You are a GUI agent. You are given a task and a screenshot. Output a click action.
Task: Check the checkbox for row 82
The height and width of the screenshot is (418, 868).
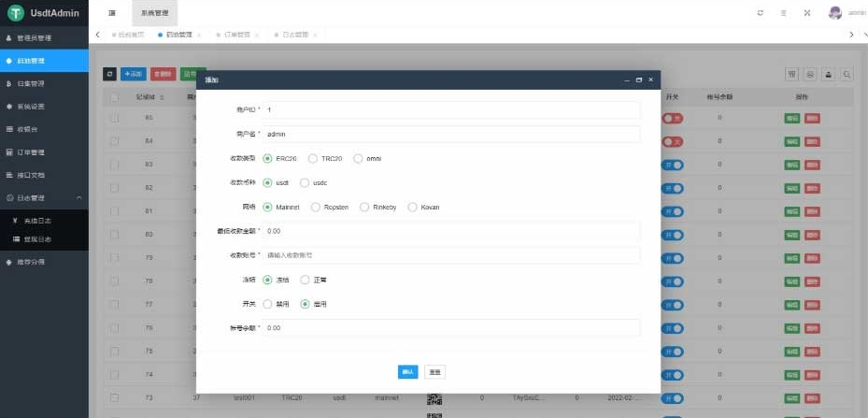click(x=115, y=189)
